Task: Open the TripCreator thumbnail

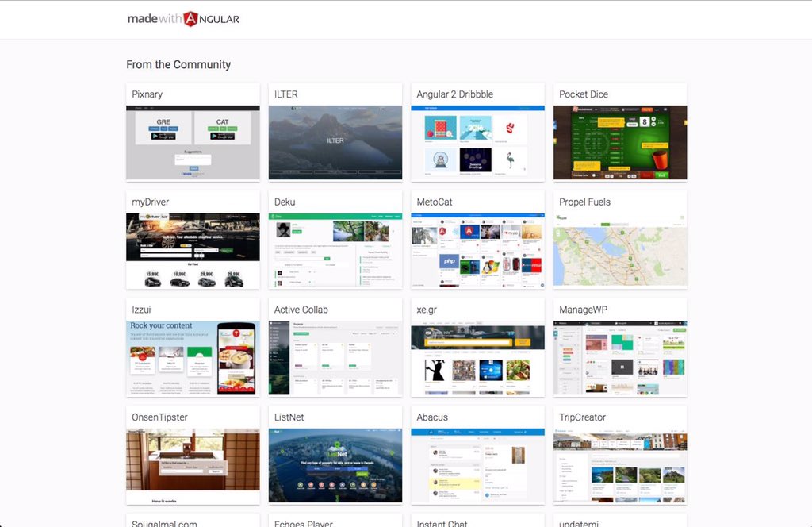Action: pos(620,465)
